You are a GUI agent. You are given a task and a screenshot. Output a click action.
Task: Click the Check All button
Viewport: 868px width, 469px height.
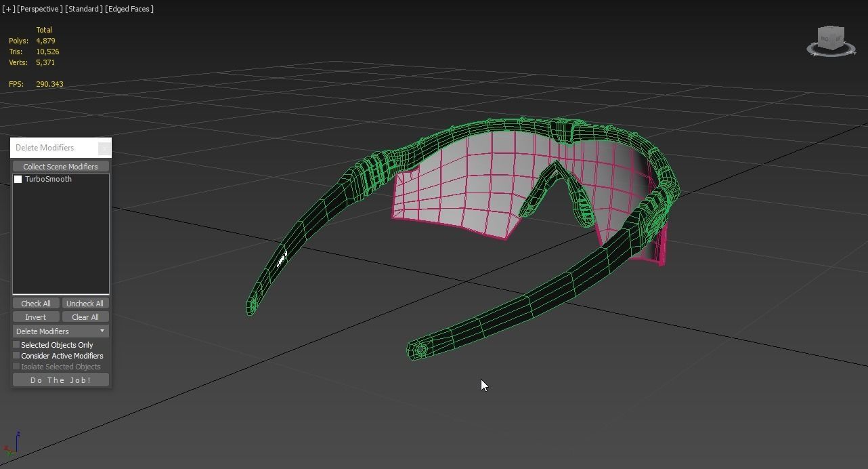click(x=36, y=304)
